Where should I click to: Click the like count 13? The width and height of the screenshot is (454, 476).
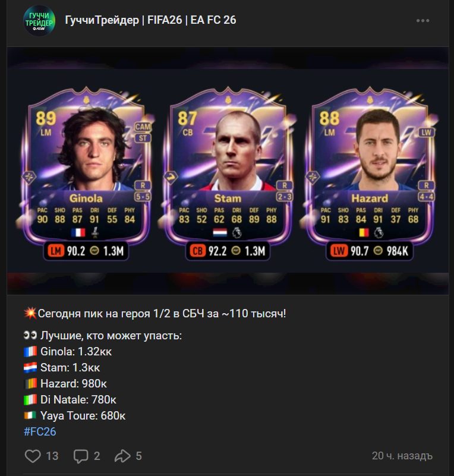(x=52, y=456)
